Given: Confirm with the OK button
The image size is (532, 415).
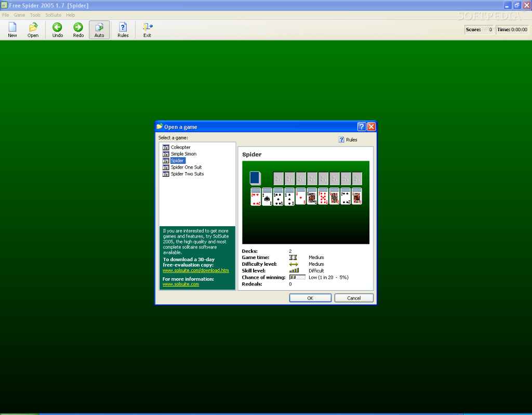Looking at the screenshot, I should pos(310,298).
